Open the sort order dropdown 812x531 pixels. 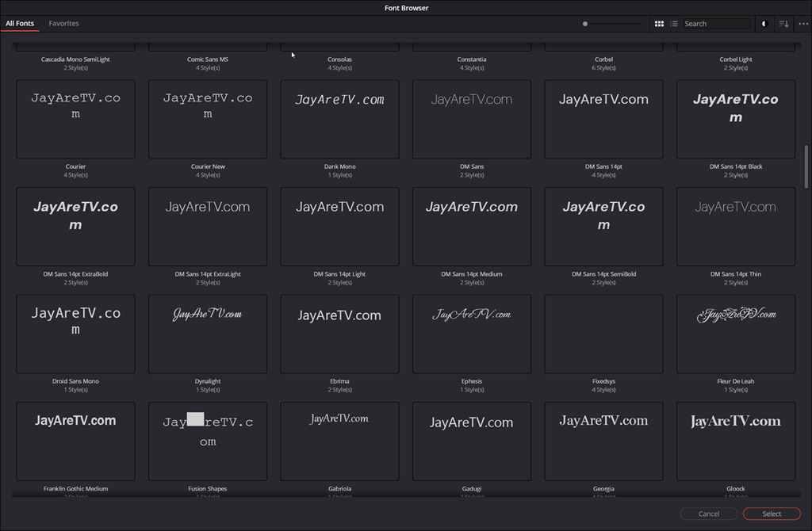click(x=783, y=24)
